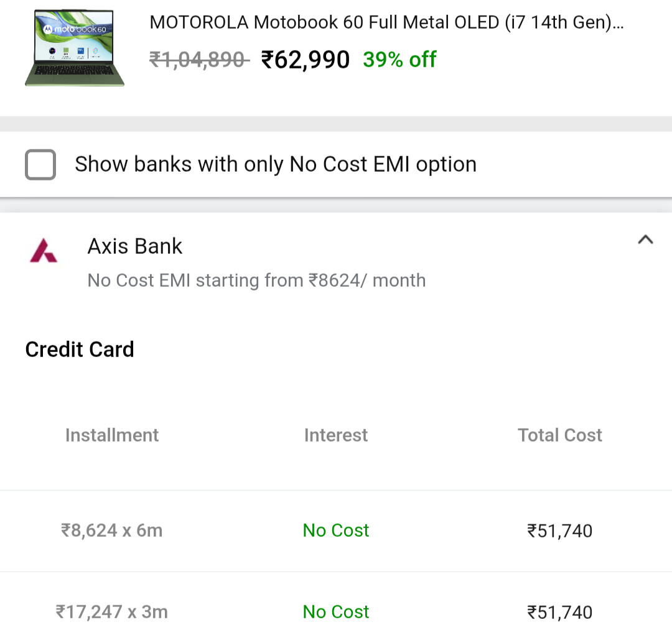Click the ₹62,990 discounted price
The width and height of the screenshot is (672, 640).
point(305,60)
